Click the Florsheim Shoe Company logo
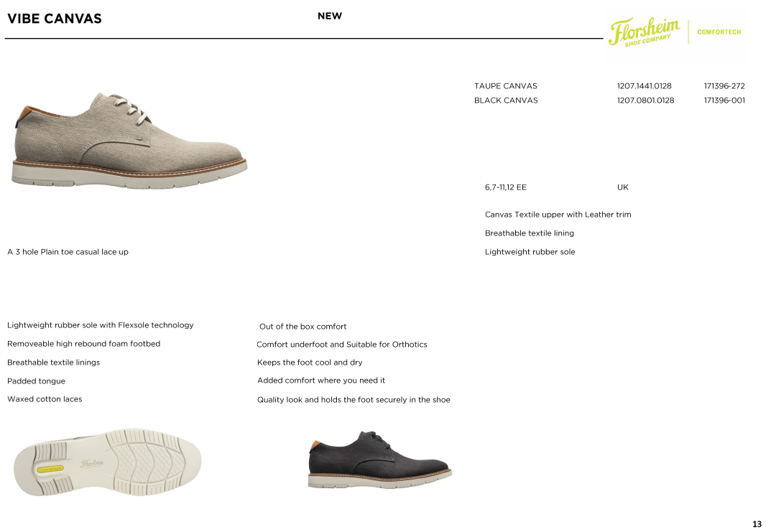 tap(644, 31)
